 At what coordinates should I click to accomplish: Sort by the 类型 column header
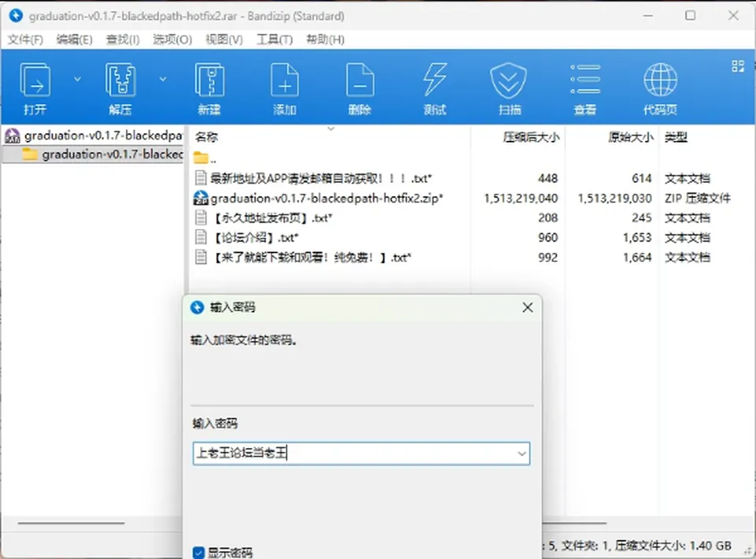point(676,137)
